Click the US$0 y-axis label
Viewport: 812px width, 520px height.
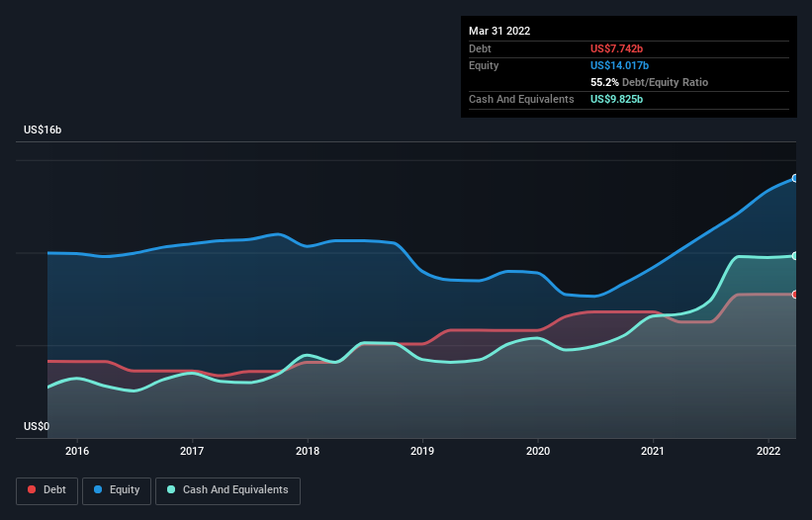(37, 426)
